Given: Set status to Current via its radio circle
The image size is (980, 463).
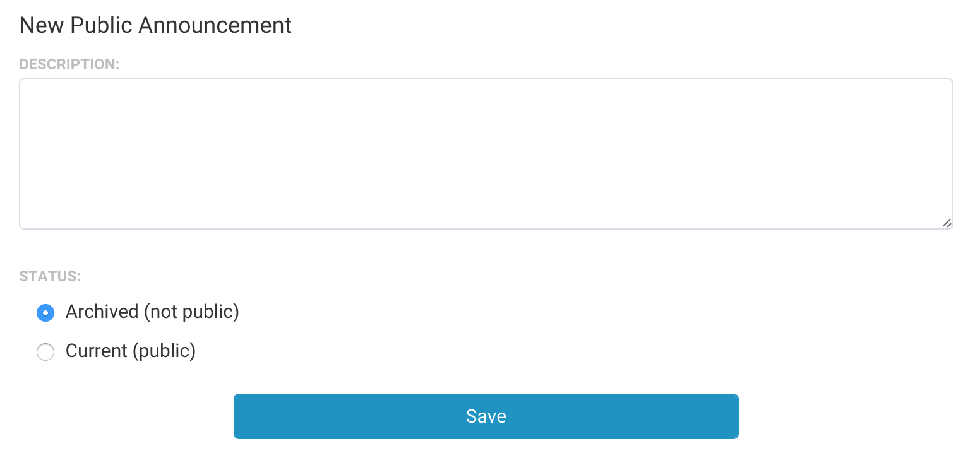Looking at the screenshot, I should coord(45,352).
